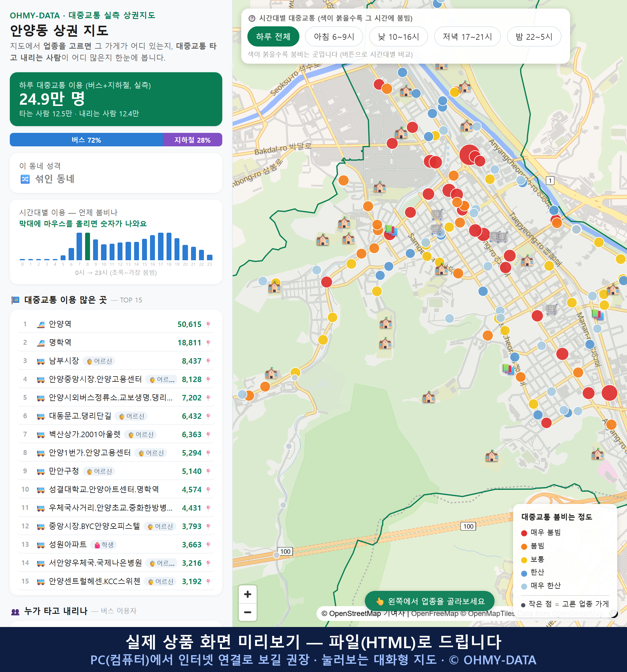Select the 안양중앙시장.안양고용센터 row

116,379
